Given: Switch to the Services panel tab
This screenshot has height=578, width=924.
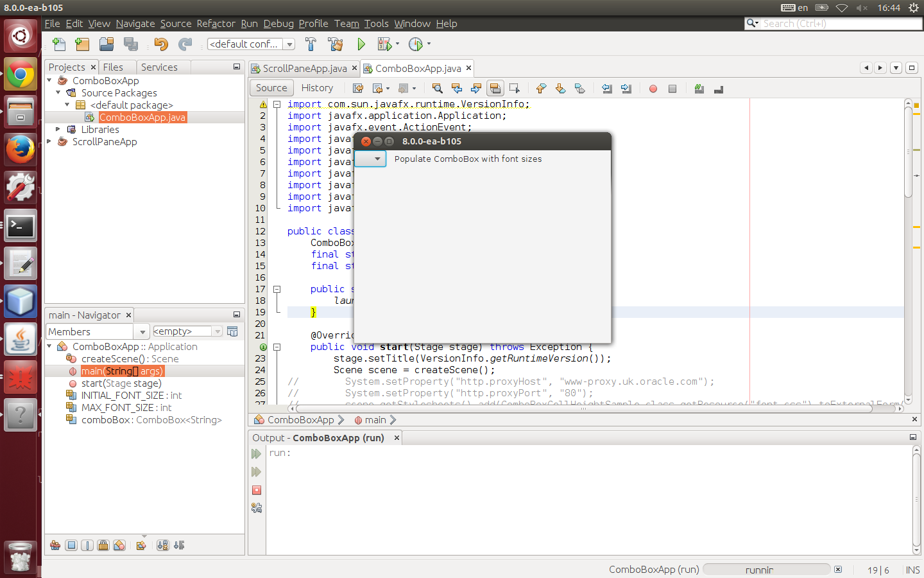Looking at the screenshot, I should (x=159, y=67).
